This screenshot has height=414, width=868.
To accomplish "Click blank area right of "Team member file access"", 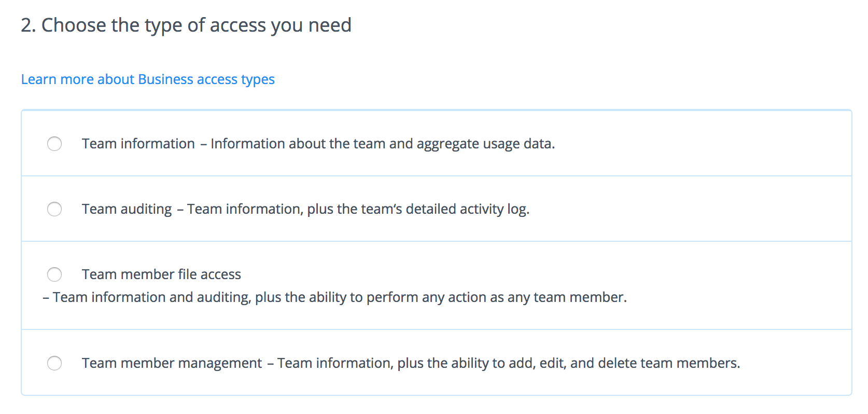I will pyautogui.click(x=519, y=274).
